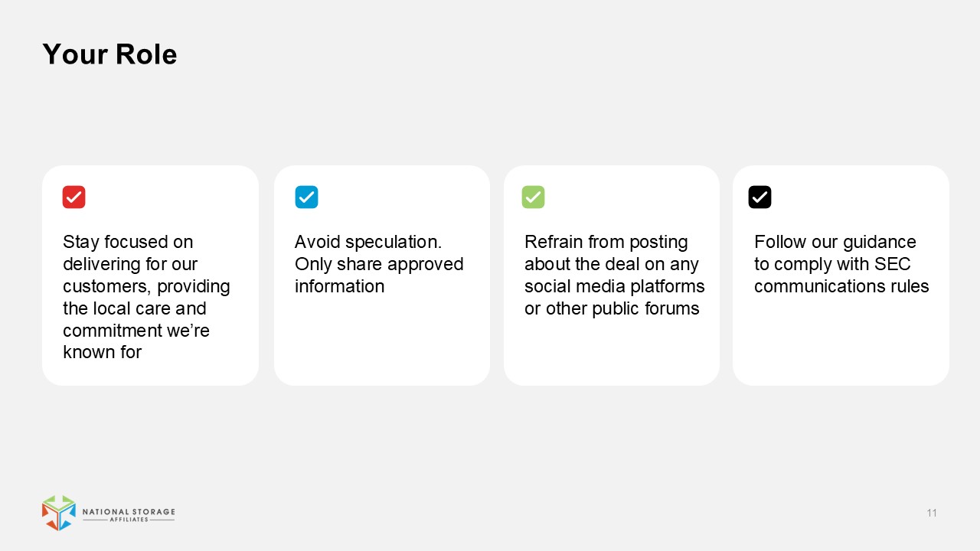Click the words "known for" in first card
Viewport: 980px width, 551px height.
coord(102,353)
